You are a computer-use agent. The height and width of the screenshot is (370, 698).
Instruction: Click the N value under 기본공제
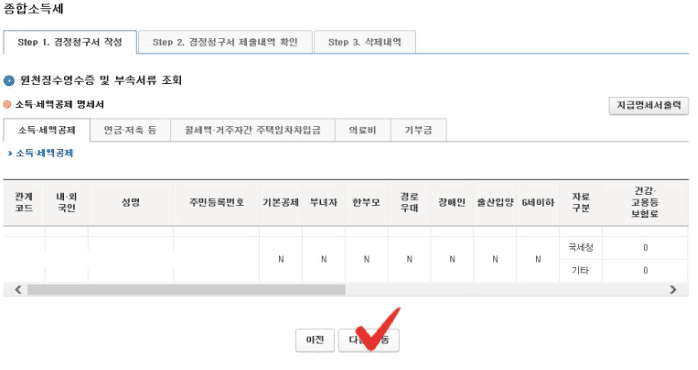point(281,259)
